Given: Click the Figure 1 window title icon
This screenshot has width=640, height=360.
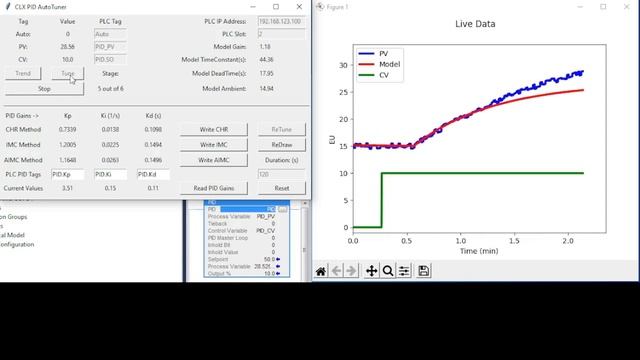Looking at the screenshot, I should [x=320, y=7].
